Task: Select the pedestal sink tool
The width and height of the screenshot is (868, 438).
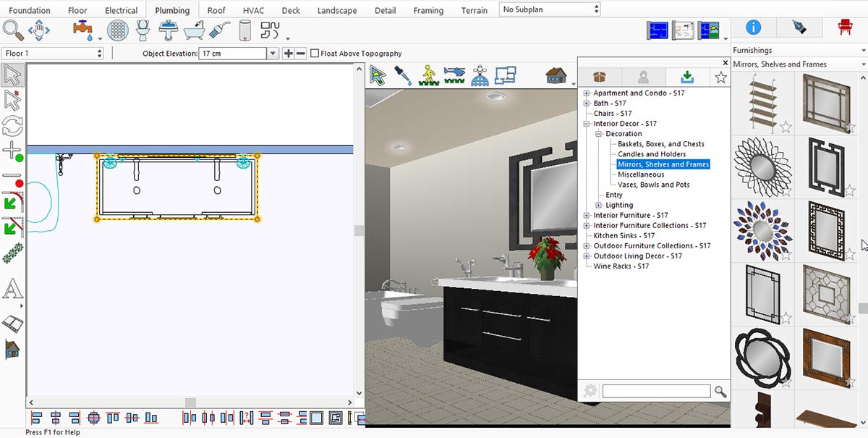Action: click(x=169, y=30)
